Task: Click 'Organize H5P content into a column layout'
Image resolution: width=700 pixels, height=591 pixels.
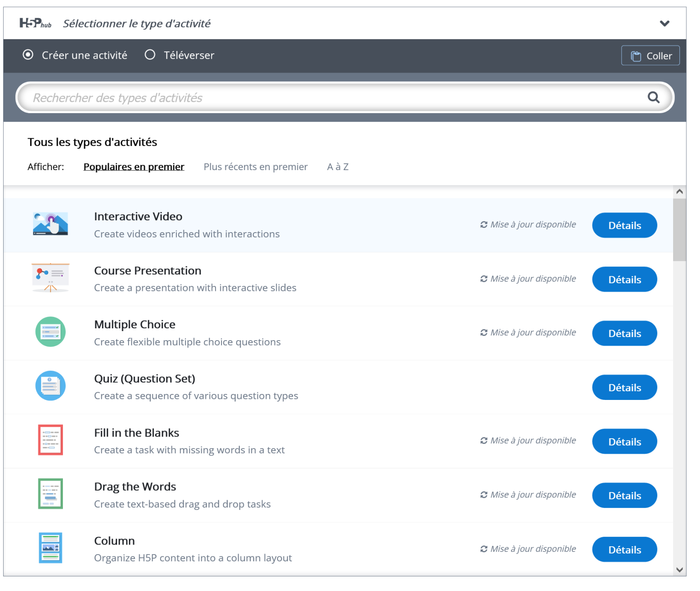Action: click(193, 558)
